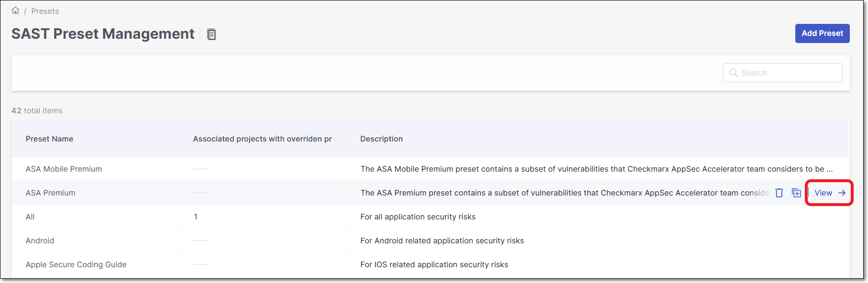Viewport: 868px width, 283px height.
Task: Select the Apple Secure Coding Guide preset
Action: [x=76, y=264]
